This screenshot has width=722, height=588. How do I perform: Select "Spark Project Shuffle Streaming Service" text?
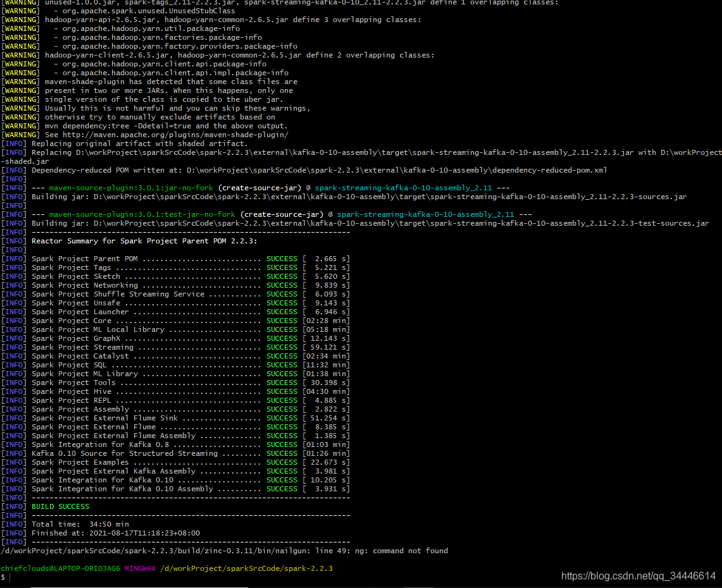pos(118,294)
